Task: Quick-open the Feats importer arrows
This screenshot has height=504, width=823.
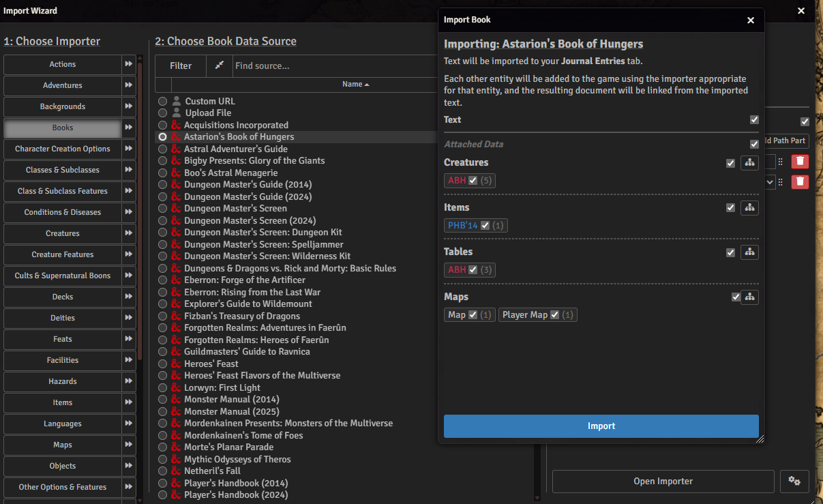Action: click(128, 339)
